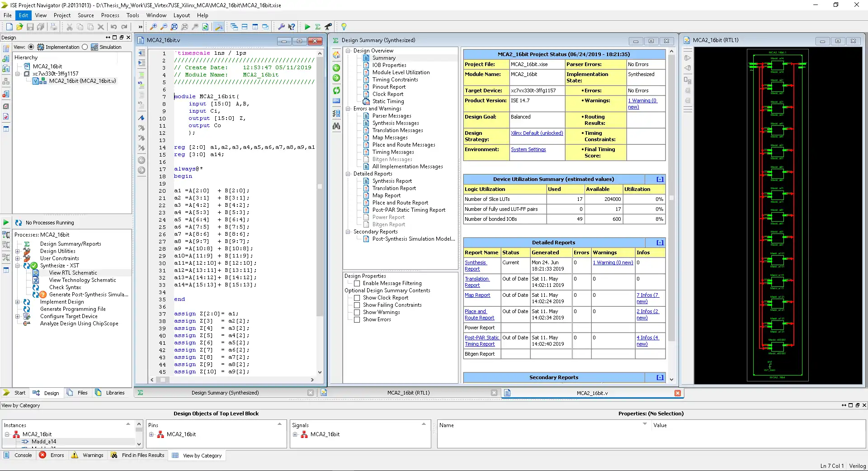Collapse the Device Utilization Summary section
This screenshot has width=868, height=471.
point(660,179)
